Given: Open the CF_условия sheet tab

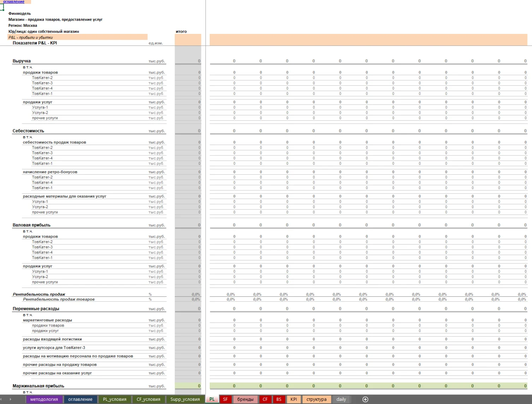Looking at the screenshot, I should tap(148, 399).
